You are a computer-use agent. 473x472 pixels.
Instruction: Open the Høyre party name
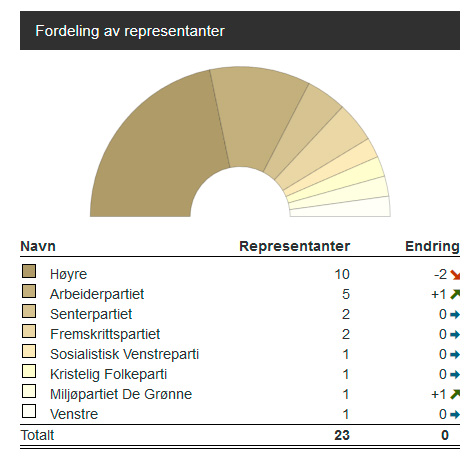69,274
